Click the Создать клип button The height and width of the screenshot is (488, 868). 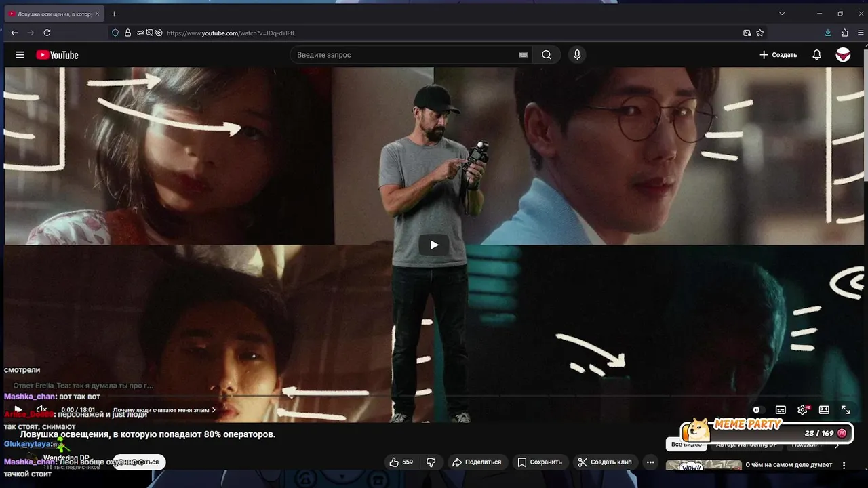coord(604,462)
